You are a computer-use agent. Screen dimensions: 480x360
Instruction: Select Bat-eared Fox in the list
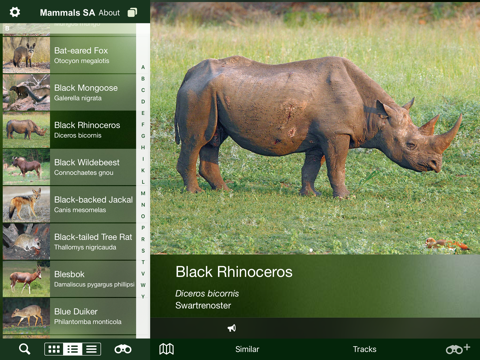point(69,55)
